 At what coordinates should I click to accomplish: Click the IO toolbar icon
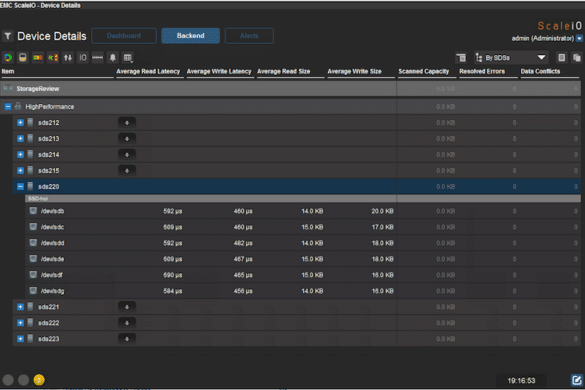82,57
